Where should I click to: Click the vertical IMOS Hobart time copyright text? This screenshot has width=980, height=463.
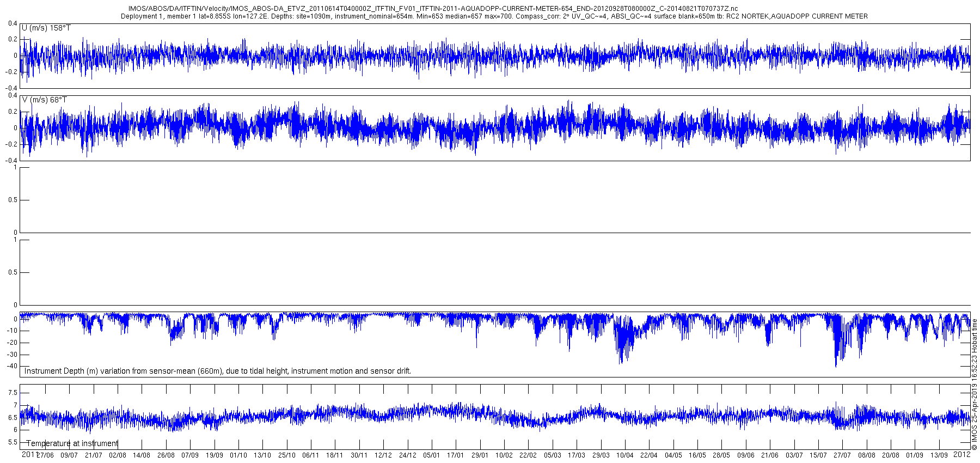tap(975, 385)
